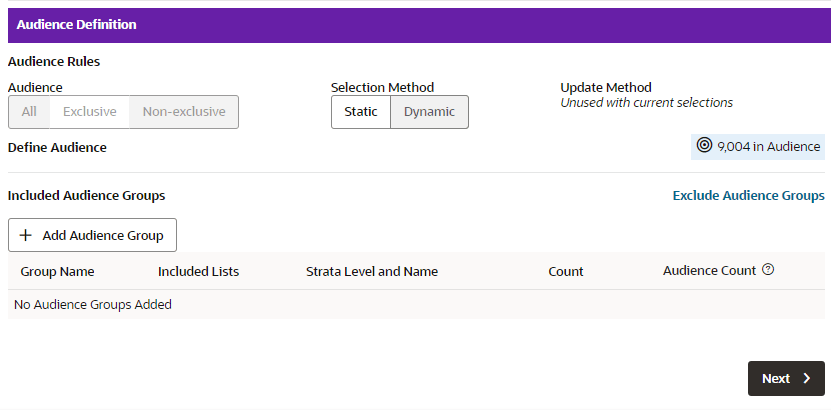The image size is (831, 410).
Task: Open the Exclude Audience Groups link
Action: coord(748,195)
